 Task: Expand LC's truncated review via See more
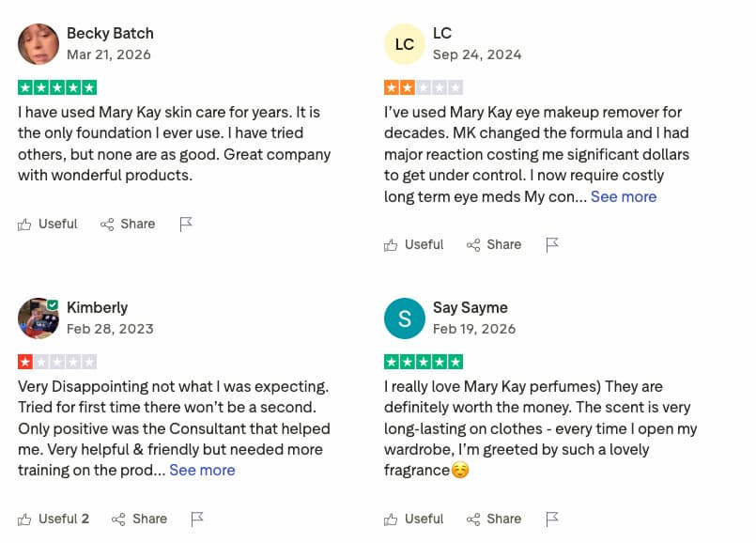tap(624, 196)
